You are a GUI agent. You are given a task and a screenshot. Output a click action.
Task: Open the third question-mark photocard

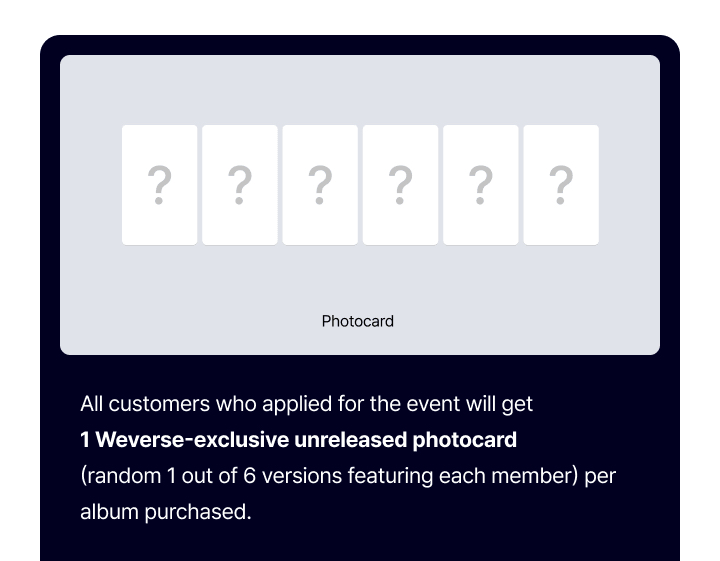pos(320,185)
